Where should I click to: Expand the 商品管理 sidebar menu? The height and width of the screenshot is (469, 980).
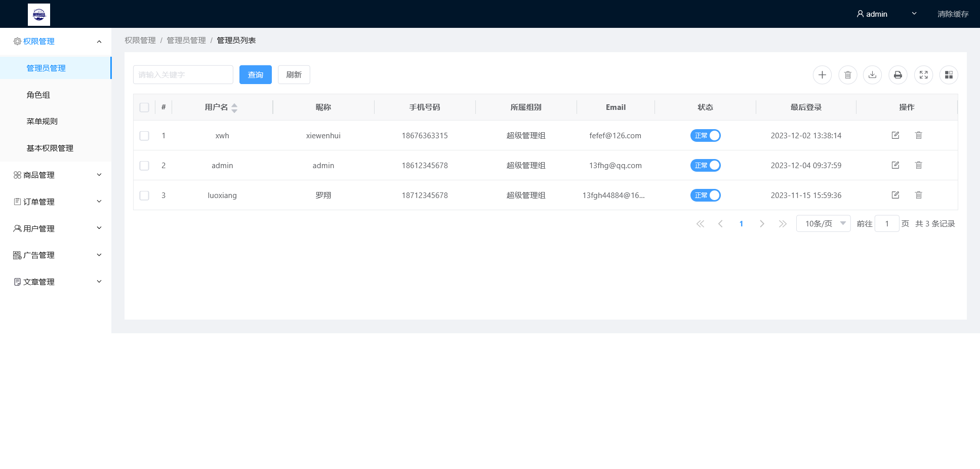point(56,175)
